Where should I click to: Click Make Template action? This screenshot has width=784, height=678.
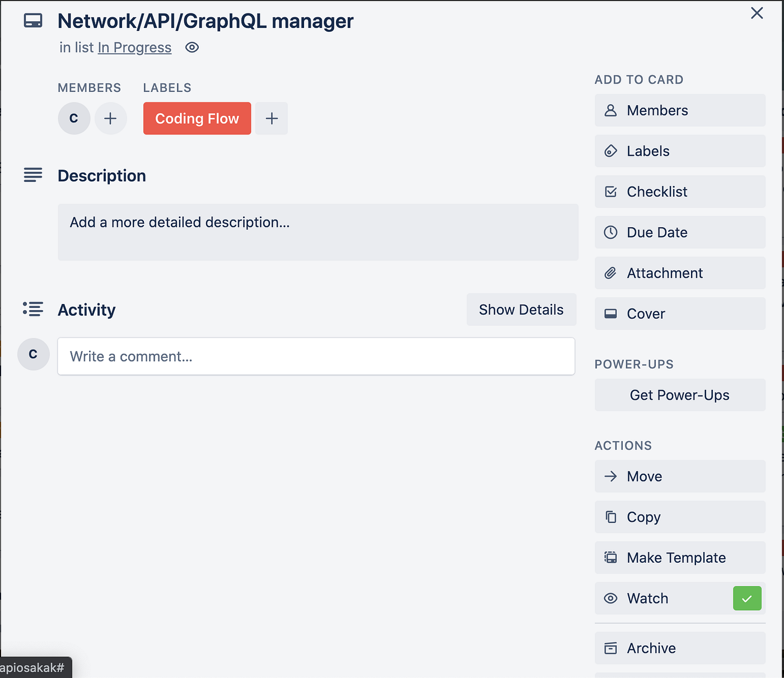pyautogui.click(x=680, y=558)
